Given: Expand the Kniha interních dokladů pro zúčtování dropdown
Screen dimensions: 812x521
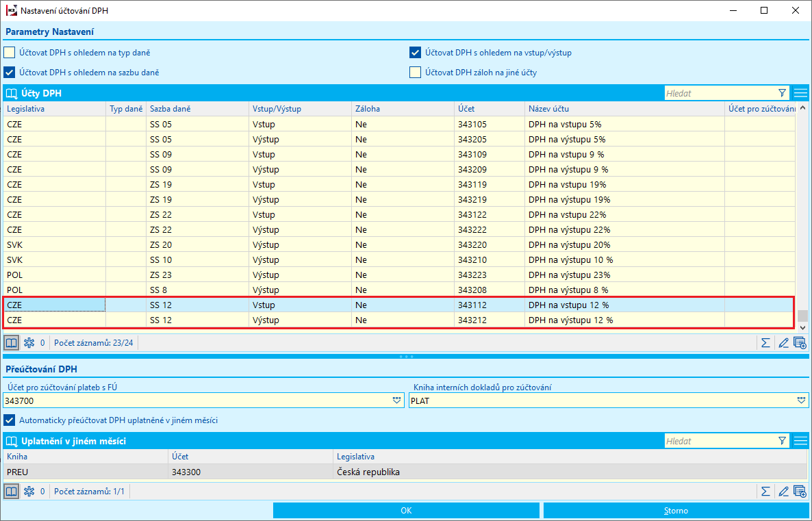Looking at the screenshot, I should click(802, 401).
